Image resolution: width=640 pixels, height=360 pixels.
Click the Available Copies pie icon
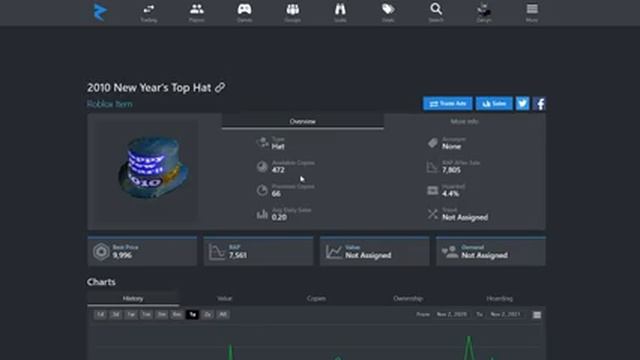(x=262, y=167)
